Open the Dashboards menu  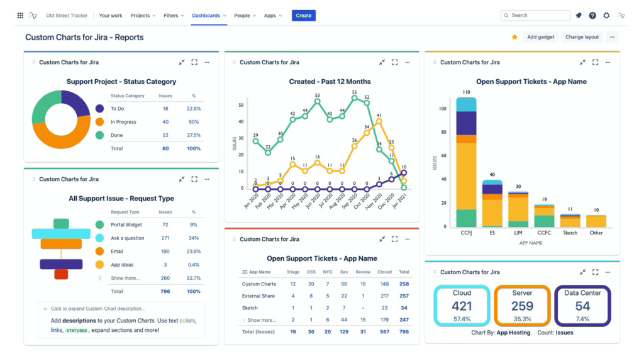click(209, 16)
